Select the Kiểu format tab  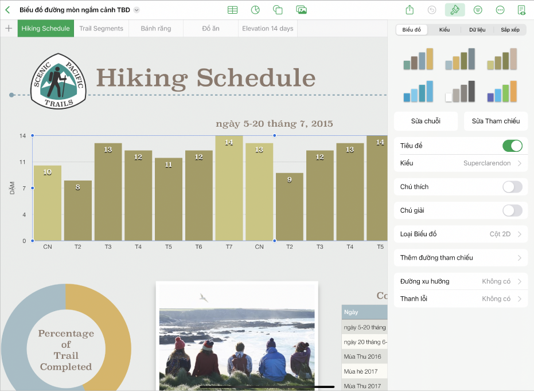click(x=445, y=30)
